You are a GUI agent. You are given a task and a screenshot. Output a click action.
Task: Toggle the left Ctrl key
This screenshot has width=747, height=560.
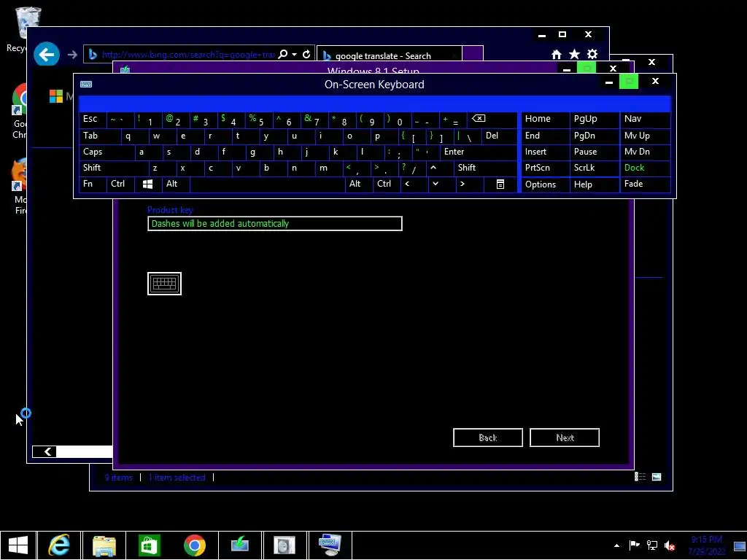(120, 184)
